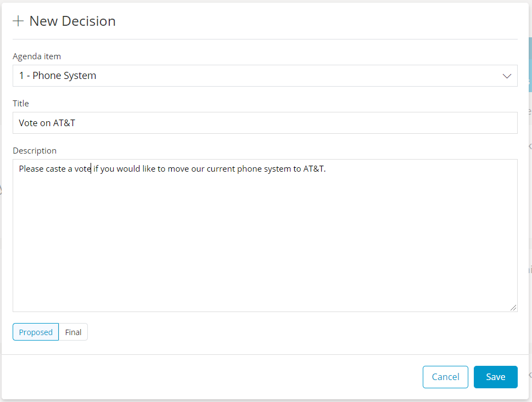Click the word "Vote" in the Title field
Screen dimensions: 532x402
pyautogui.click(x=28, y=123)
